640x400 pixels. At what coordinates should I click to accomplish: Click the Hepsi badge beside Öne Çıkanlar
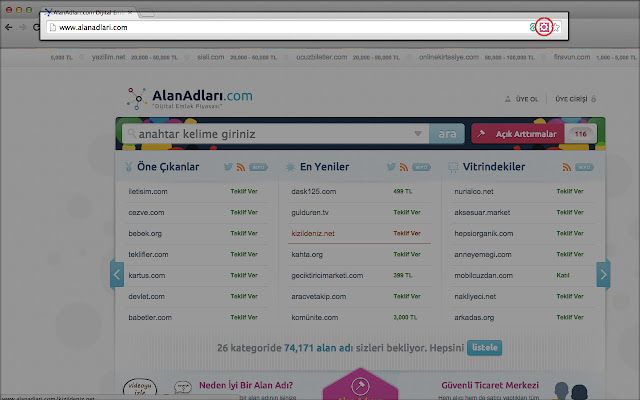point(258,167)
